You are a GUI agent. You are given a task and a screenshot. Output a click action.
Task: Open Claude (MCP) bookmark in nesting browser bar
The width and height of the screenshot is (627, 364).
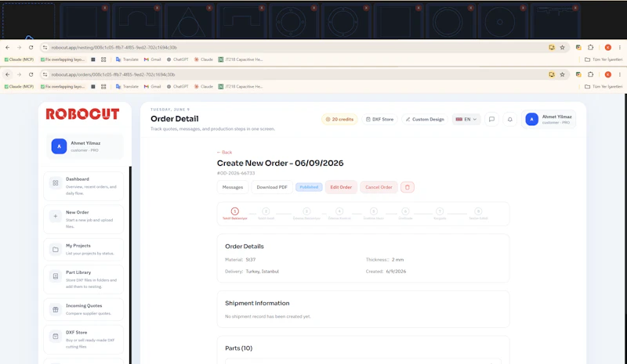(x=19, y=59)
